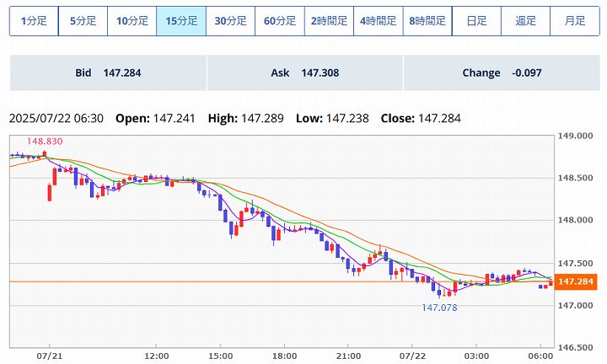
Task: Switch chart to 30分足
Action: click(231, 21)
